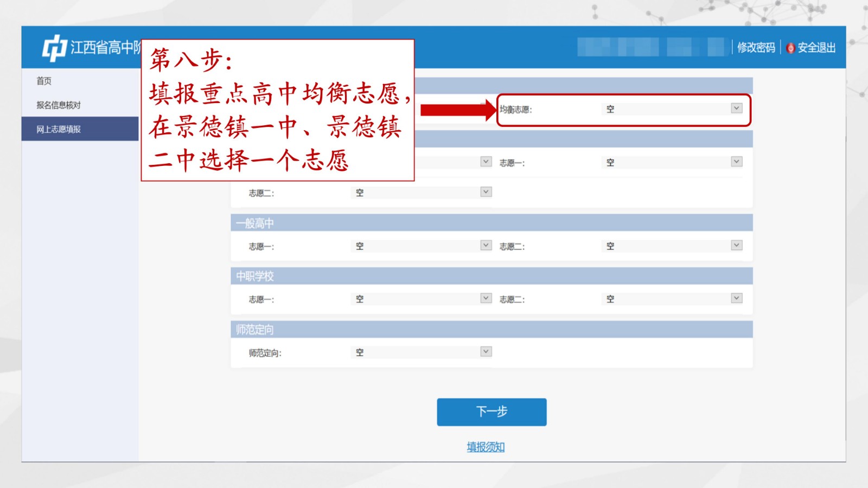
Task: Click the red 安全退出 power icon
Action: pos(790,48)
